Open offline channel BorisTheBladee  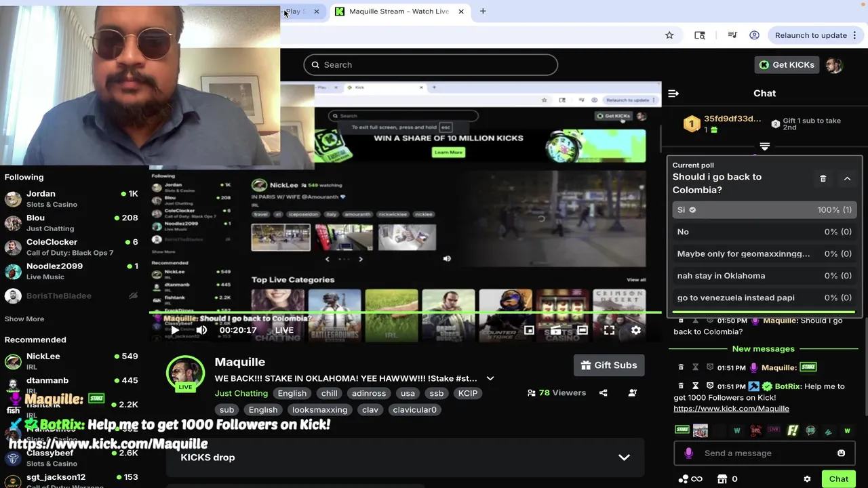(x=71, y=296)
